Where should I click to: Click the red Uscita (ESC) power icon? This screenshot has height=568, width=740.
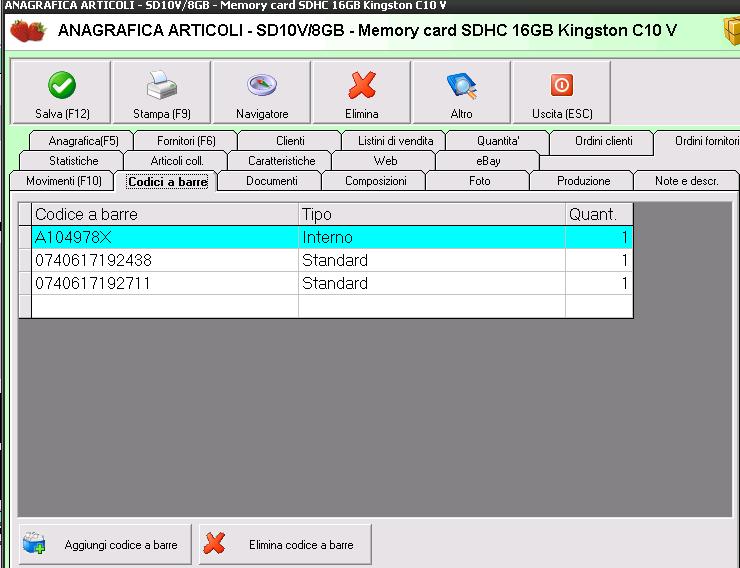point(562,85)
